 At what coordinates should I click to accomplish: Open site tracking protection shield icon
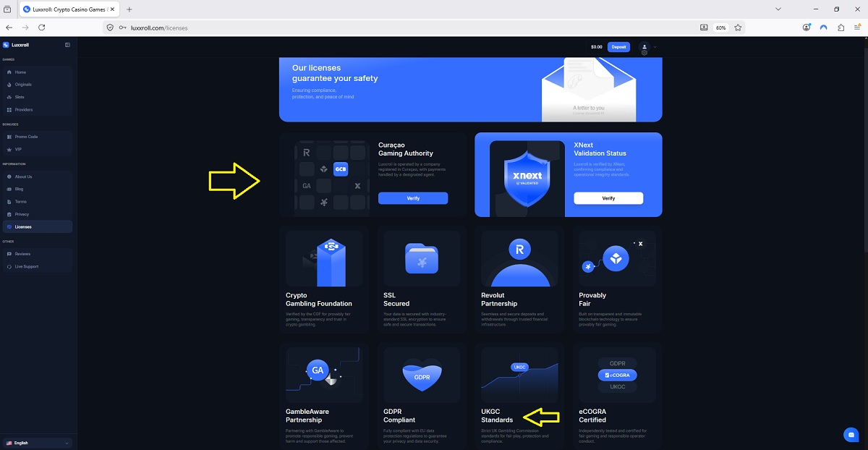[110, 27]
